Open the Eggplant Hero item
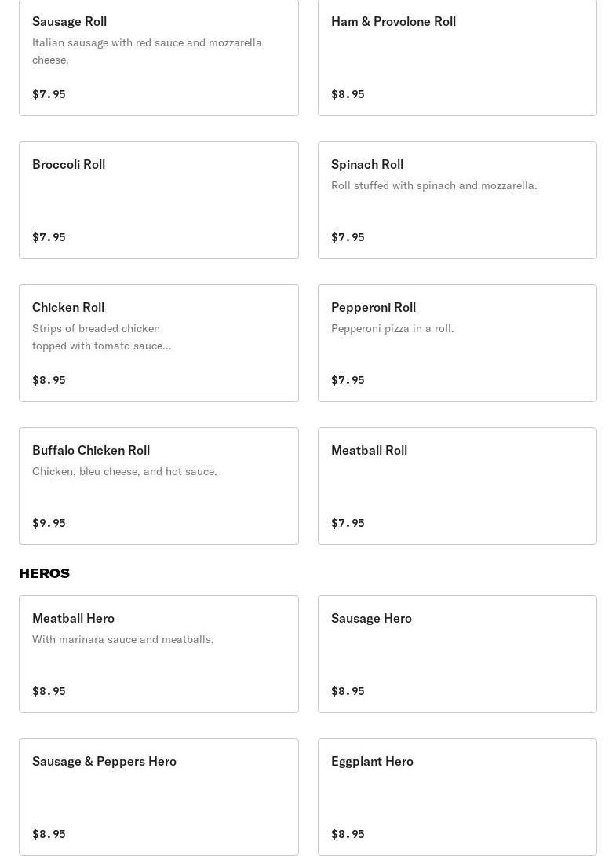616x856 pixels. pos(457,796)
